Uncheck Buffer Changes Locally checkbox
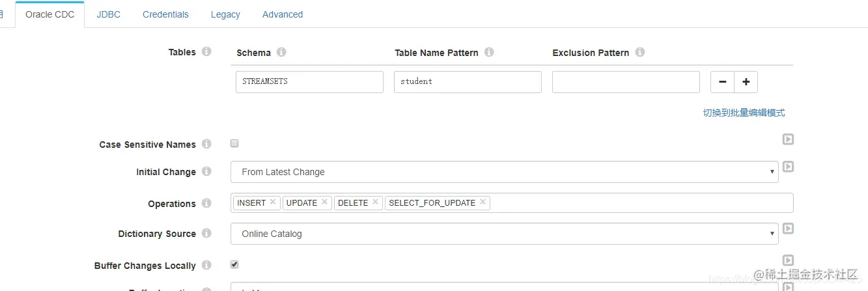This screenshot has height=291, width=868. 234,265
